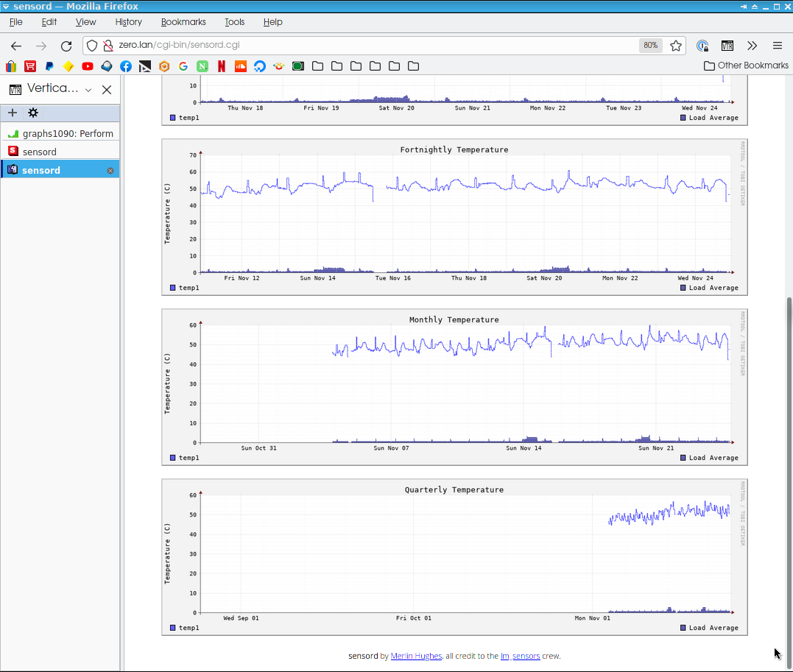Open the shopping bag bookmark
Viewport: 793px width, 672px height.
tap(11, 66)
